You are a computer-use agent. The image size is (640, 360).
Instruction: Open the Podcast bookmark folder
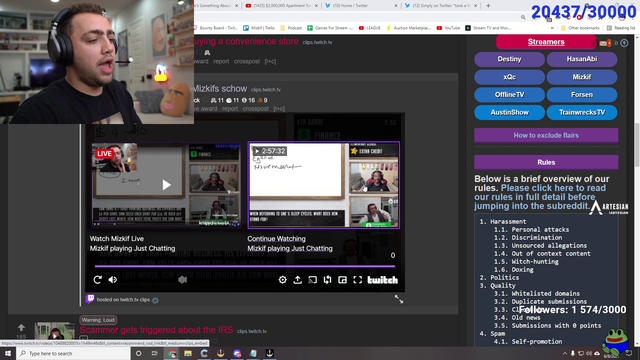[x=291, y=28]
